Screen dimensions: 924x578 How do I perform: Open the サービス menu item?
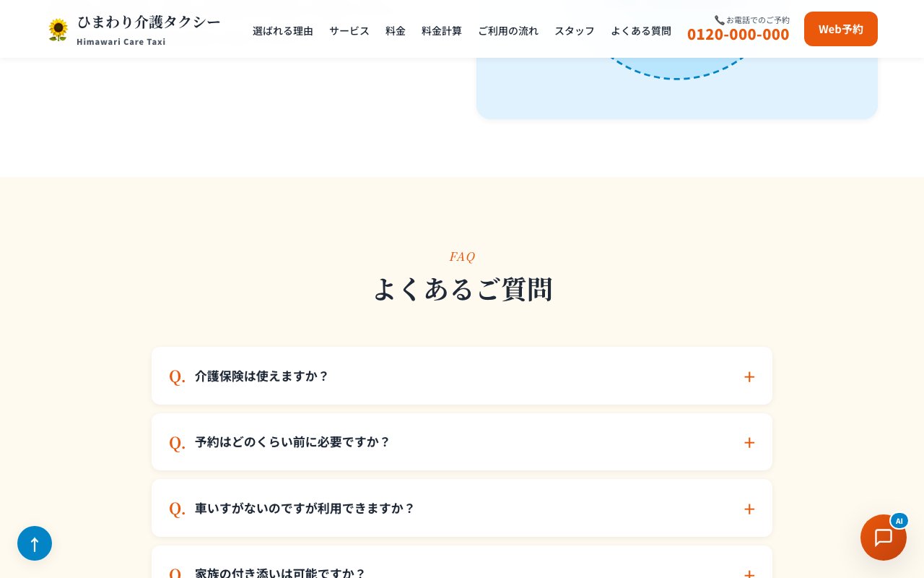pyautogui.click(x=349, y=30)
